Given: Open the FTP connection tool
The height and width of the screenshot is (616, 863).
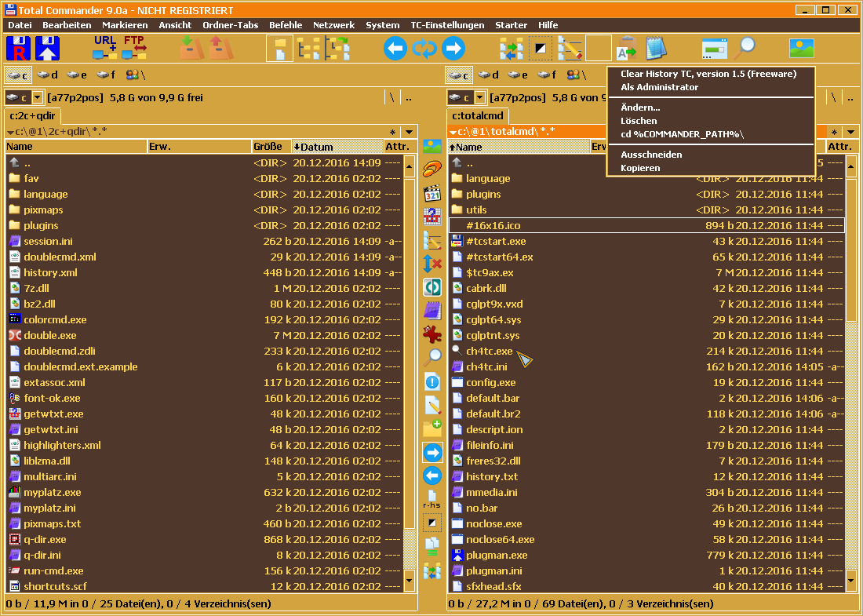Looking at the screenshot, I should (133, 49).
